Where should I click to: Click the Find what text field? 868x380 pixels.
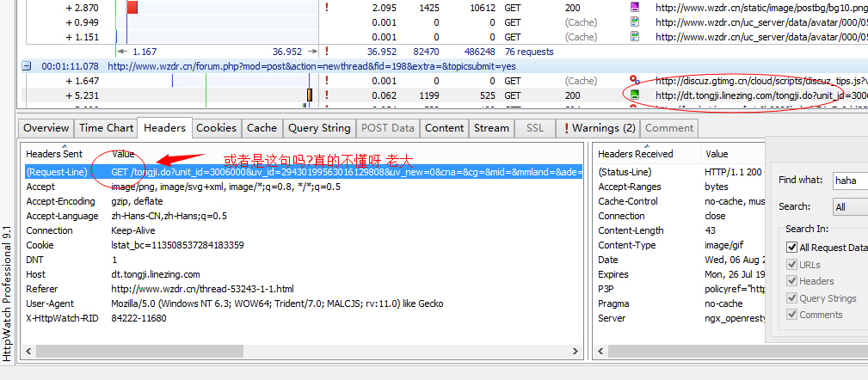coord(849,181)
